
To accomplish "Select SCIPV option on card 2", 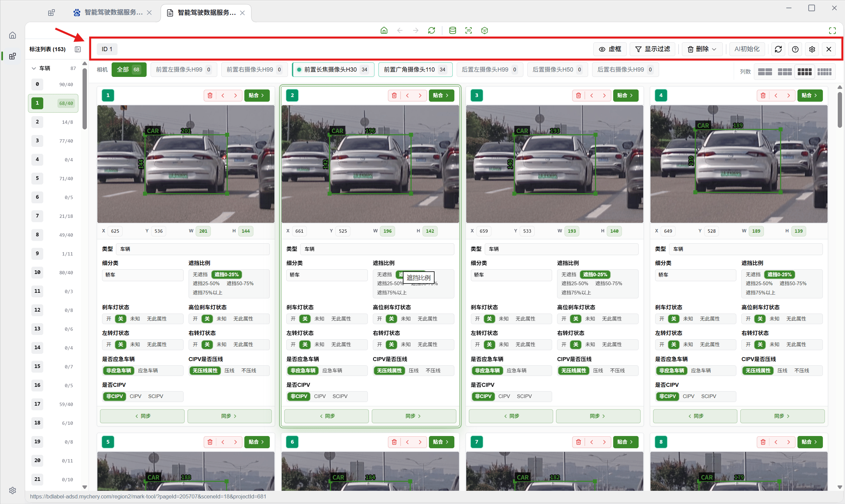I will pyautogui.click(x=340, y=396).
